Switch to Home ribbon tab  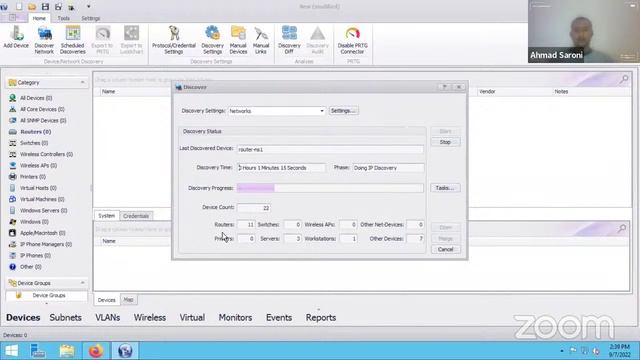pos(39,18)
